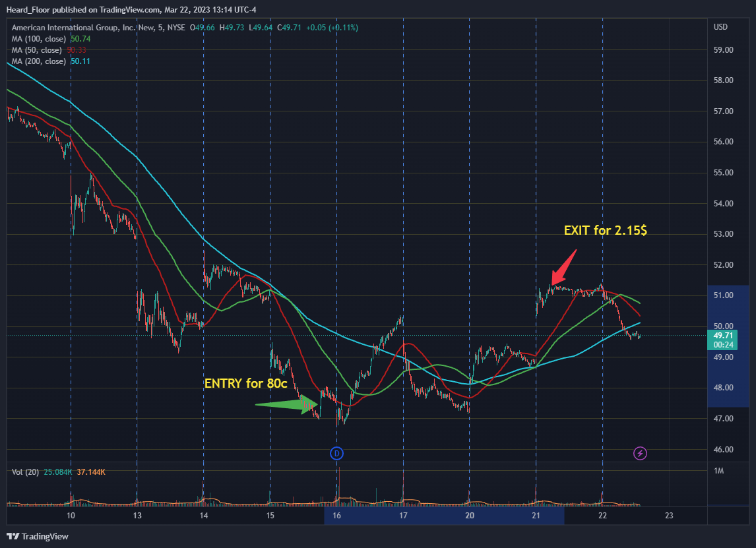The height and width of the screenshot is (548, 756).
Task: Click the 47.00 price scale label
Action: tap(723, 418)
